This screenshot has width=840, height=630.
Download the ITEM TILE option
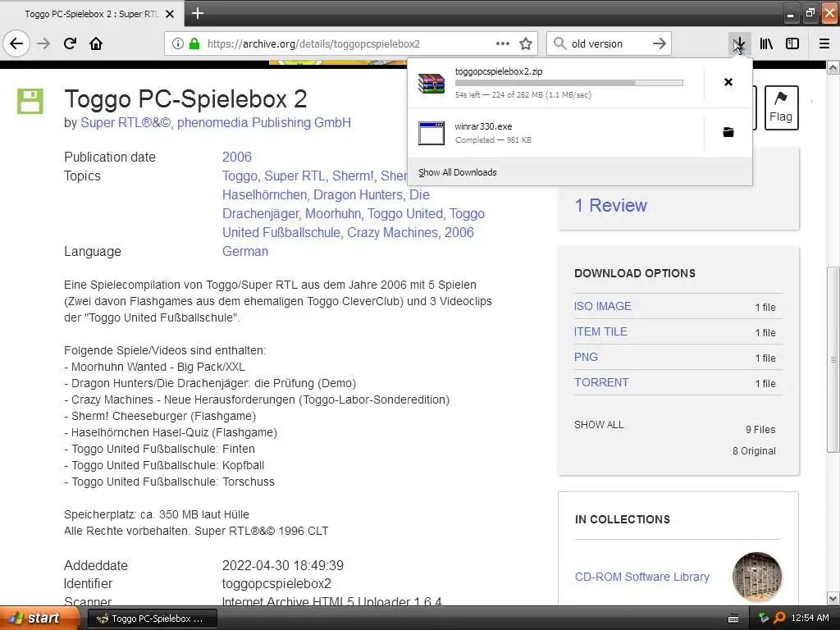pyautogui.click(x=600, y=331)
